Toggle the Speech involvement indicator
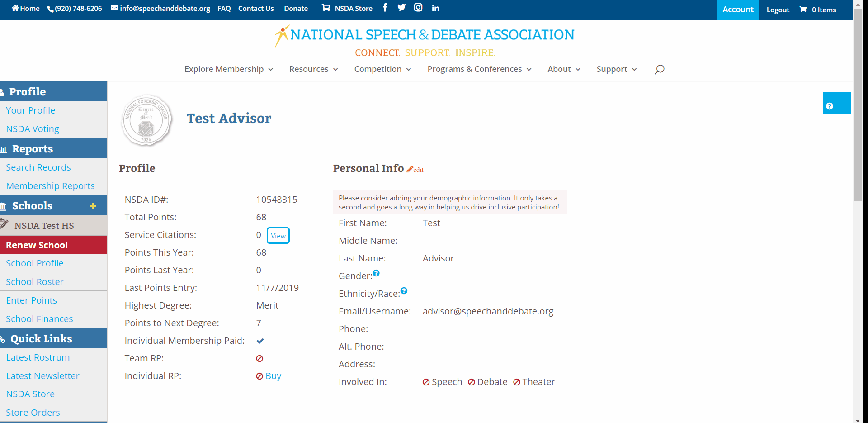This screenshot has width=868, height=423. point(426,382)
